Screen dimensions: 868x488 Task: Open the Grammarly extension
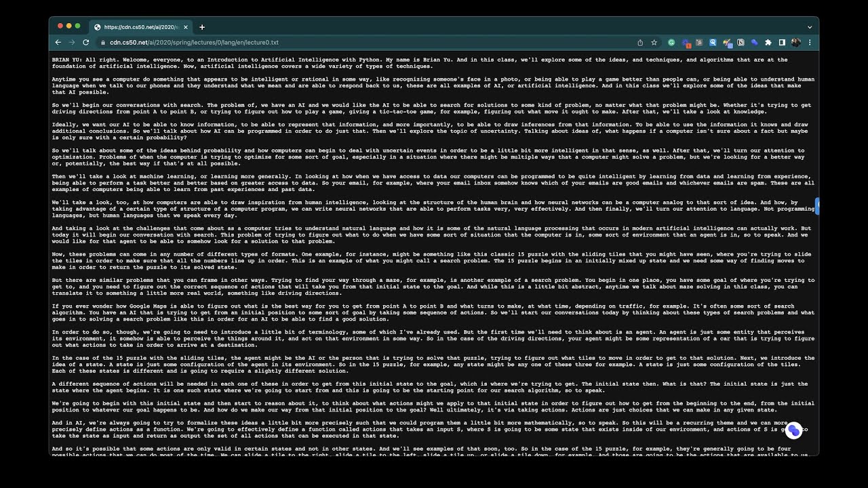(671, 42)
